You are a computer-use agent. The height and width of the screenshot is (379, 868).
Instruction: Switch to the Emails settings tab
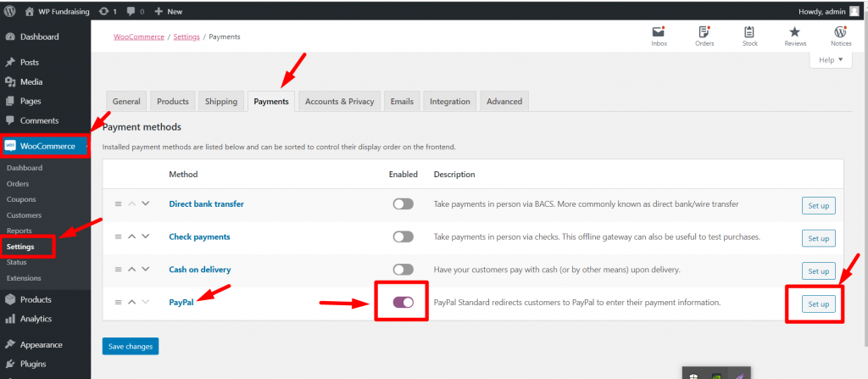[x=402, y=102]
